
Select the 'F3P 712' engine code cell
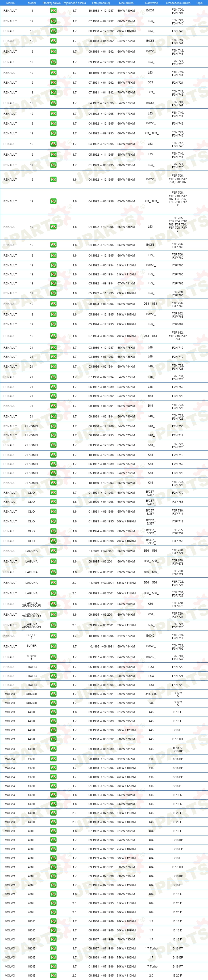coord(177,522)
